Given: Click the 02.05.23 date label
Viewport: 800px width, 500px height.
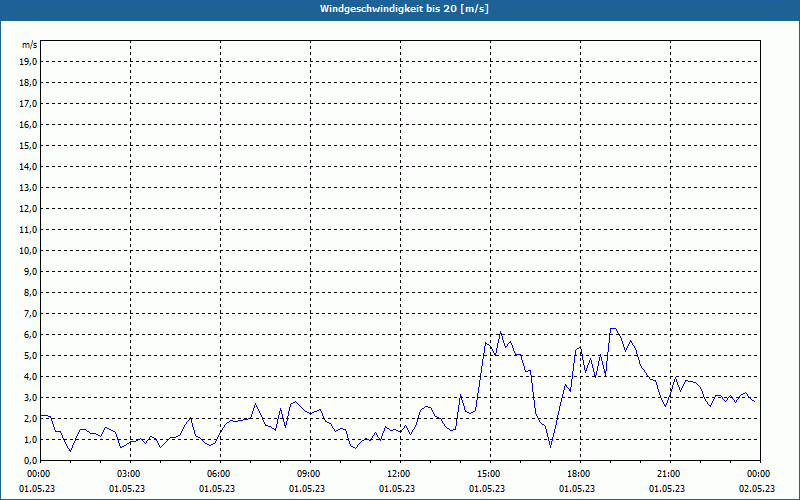Looking at the screenshot, I should coord(757,489).
